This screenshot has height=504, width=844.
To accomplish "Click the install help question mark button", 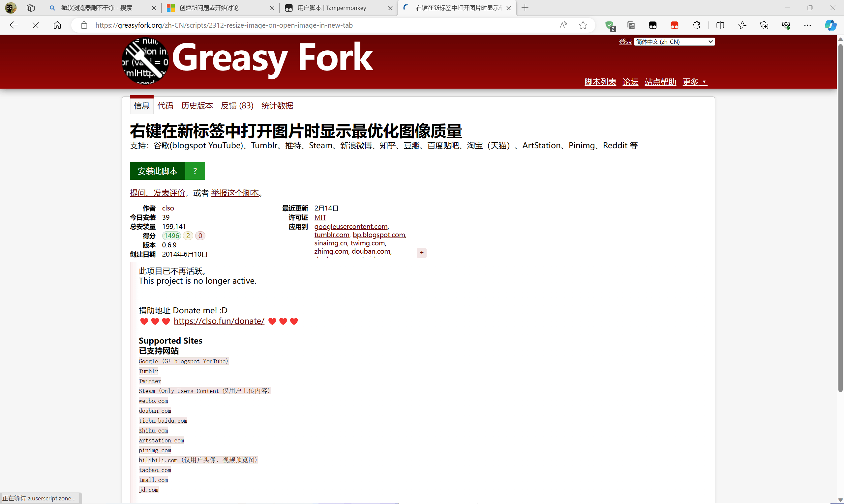I will click(195, 171).
